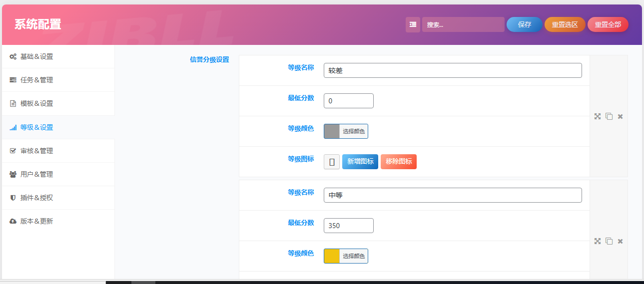Screen dimensions: 644x284
Task: Select the 模板&设置 sidebar item
Action: tap(36, 103)
